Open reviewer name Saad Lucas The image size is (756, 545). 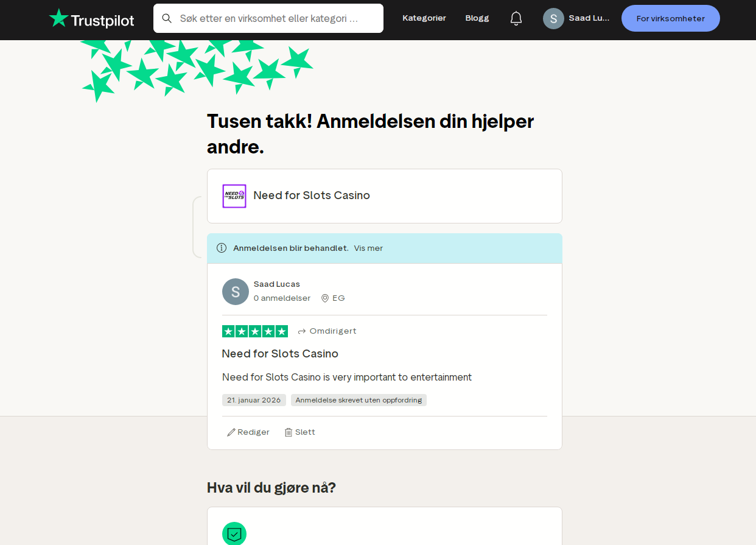click(x=277, y=284)
